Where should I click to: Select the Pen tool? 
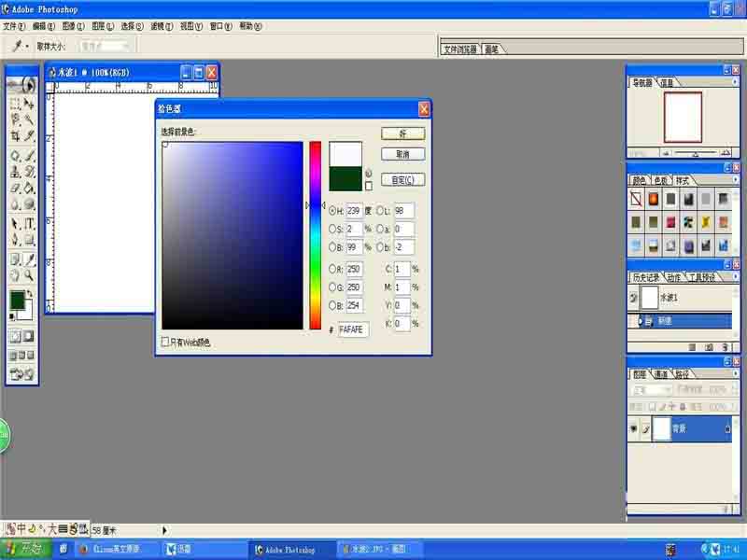click(15, 239)
